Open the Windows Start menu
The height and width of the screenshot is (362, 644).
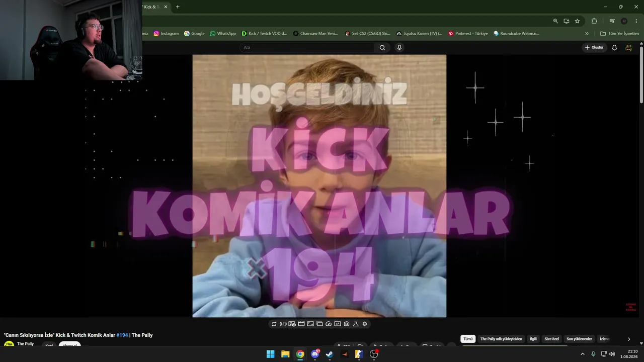pos(270,354)
